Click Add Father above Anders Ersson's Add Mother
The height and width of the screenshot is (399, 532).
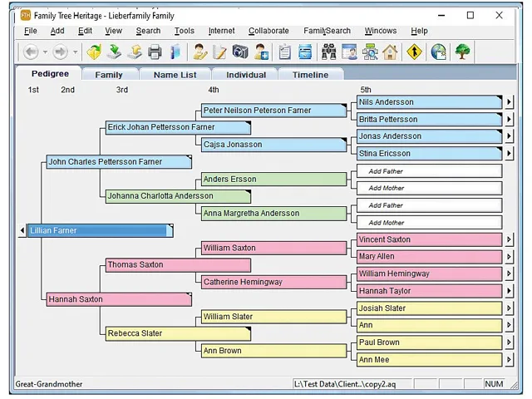(429, 171)
